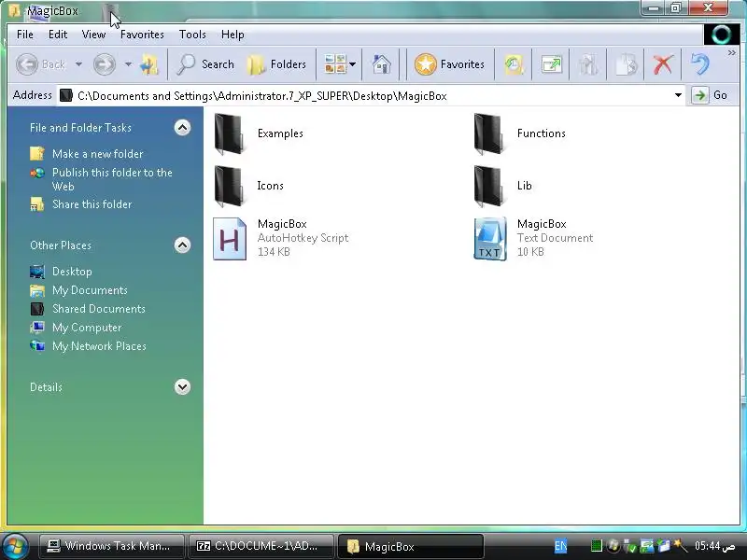Click the black circular throbber logo

pos(722,35)
